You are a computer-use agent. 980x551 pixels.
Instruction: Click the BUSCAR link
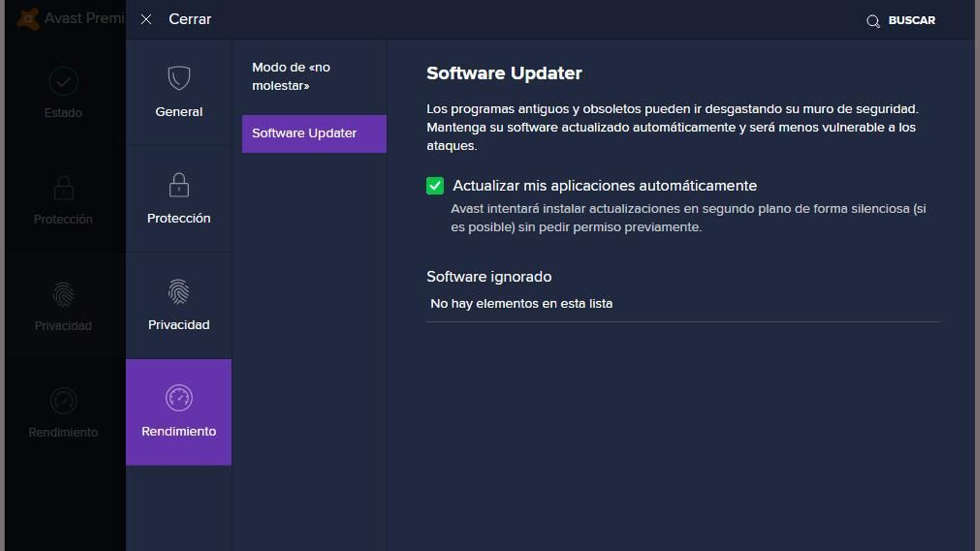pos(911,20)
